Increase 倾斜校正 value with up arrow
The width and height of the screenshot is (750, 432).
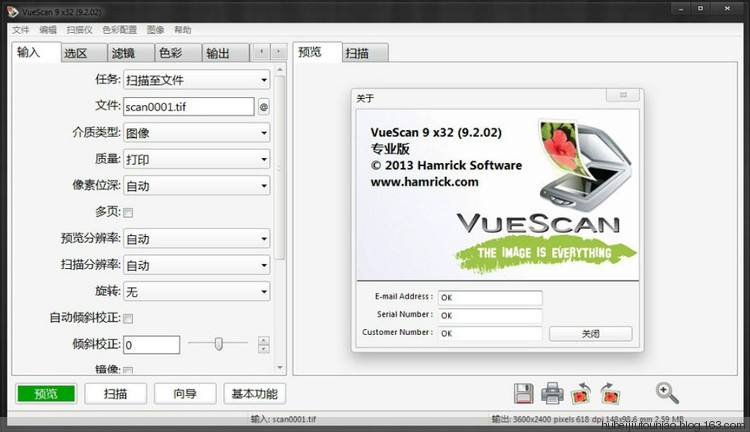[x=264, y=341]
